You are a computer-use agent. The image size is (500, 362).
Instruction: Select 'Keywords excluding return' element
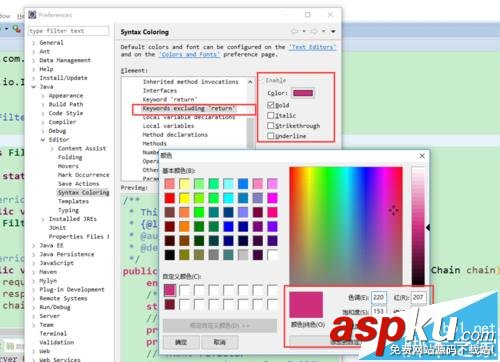click(x=189, y=108)
